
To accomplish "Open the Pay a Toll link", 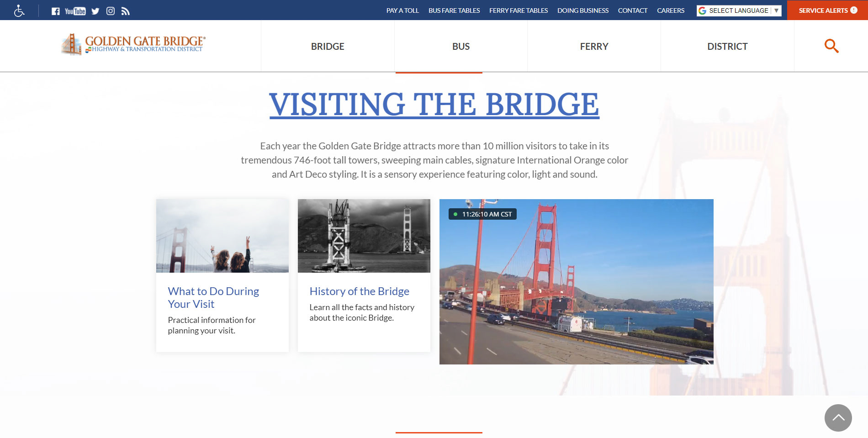I will pos(402,11).
